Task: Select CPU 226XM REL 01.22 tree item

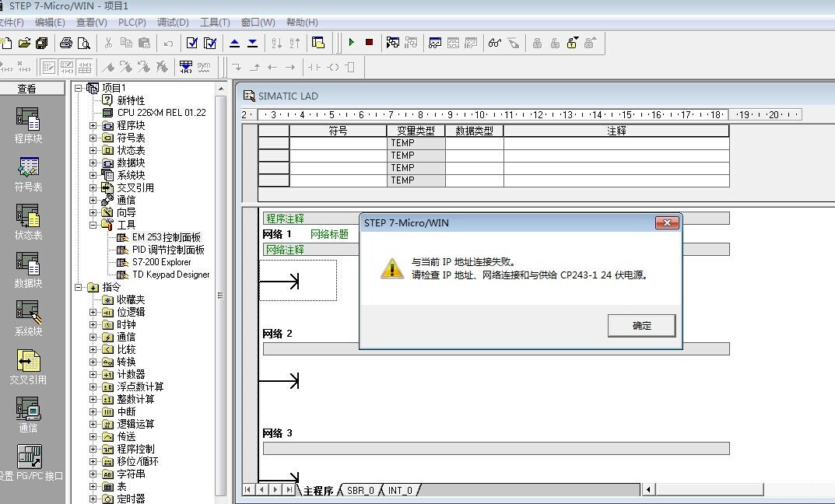Action: [161, 113]
